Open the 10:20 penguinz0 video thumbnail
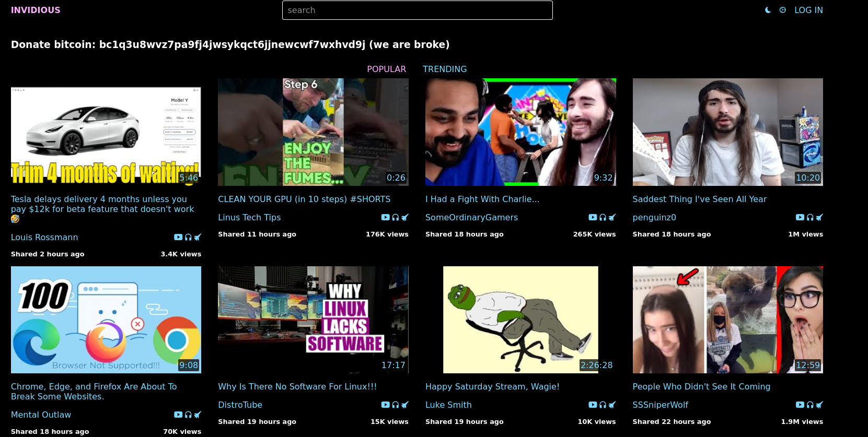The width and height of the screenshot is (868, 437). pos(727,132)
